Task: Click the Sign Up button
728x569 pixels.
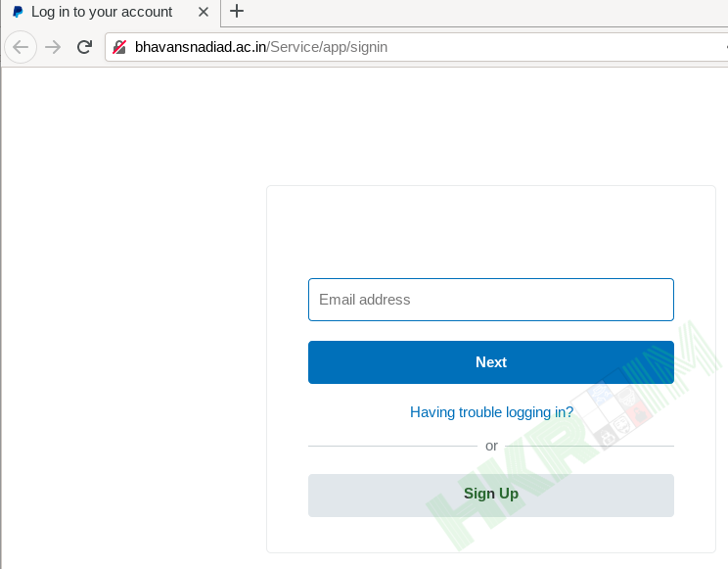Action: pyautogui.click(x=491, y=496)
